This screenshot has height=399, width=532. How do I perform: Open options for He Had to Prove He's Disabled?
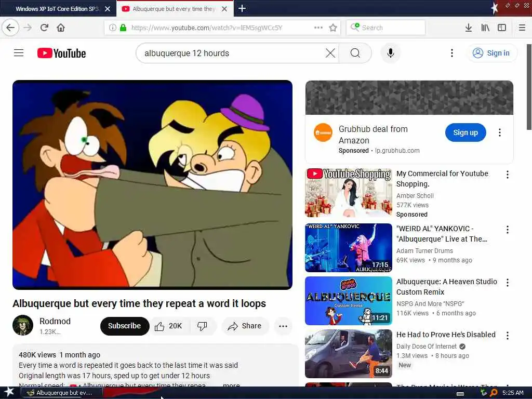(507, 336)
